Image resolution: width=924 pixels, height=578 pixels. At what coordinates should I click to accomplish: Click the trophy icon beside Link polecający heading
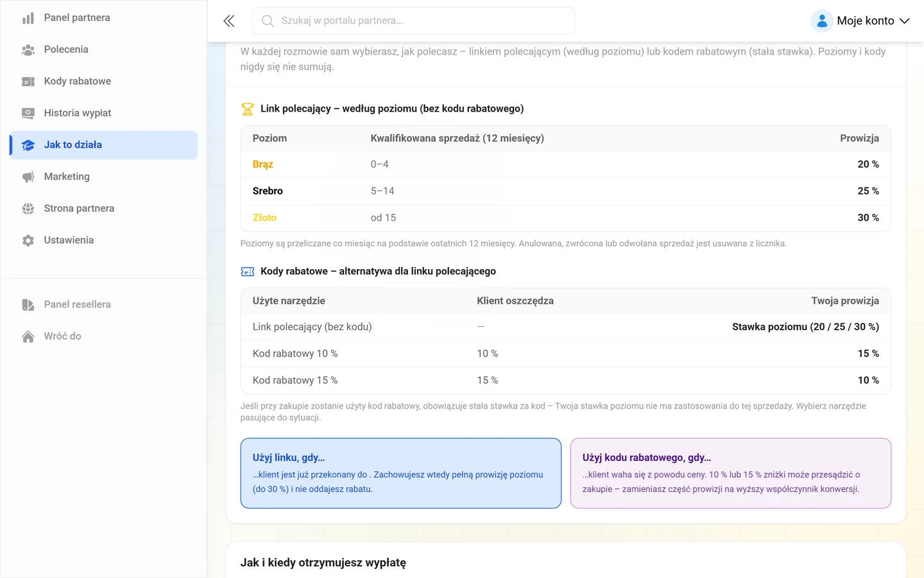coord(247,109)
